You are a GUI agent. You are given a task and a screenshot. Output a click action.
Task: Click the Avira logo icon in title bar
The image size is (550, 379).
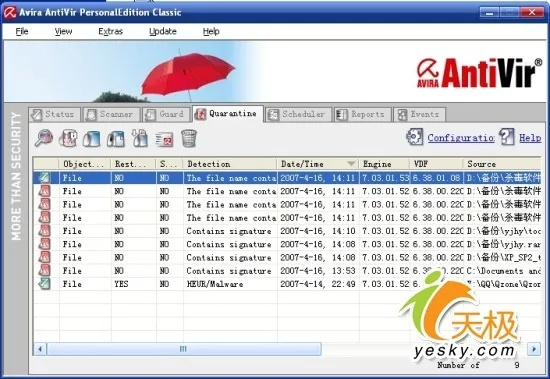pos(10,12)
